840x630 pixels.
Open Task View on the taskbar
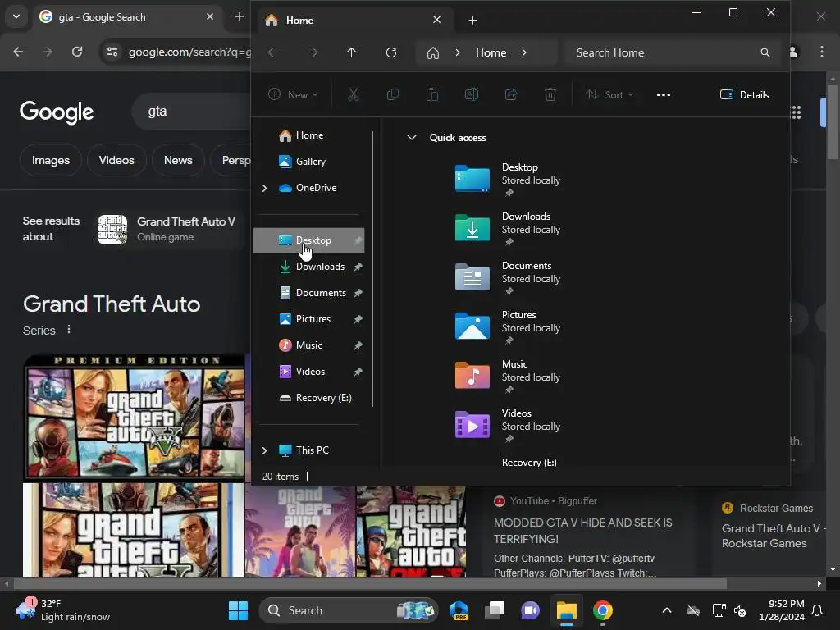pyautogui.click(x=495, y=610)
